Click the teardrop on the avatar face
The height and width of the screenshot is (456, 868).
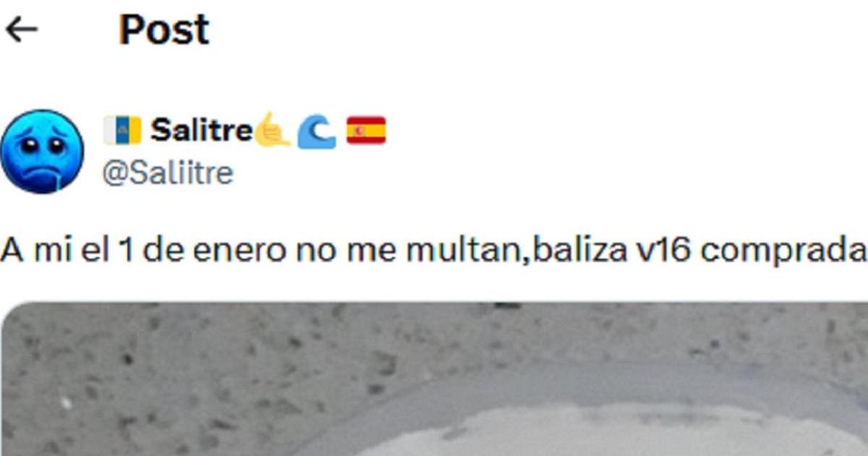click(55, 178)
